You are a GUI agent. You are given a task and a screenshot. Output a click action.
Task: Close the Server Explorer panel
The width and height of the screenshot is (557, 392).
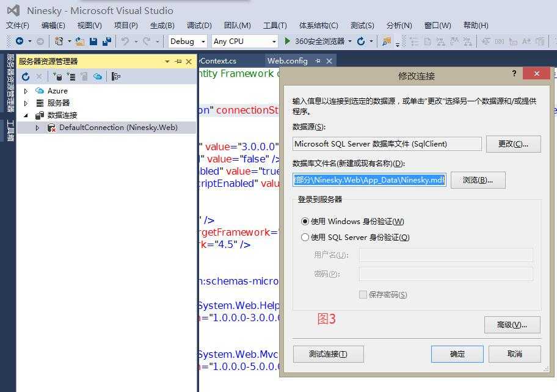point(189,62)
